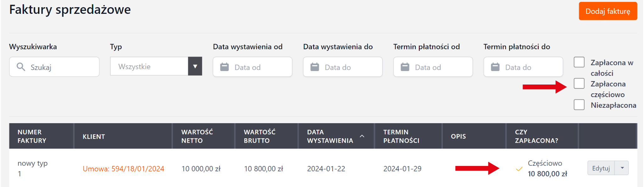Sort by the Termin płatności column header
The width and height of the screenshot is (644, 187).
tap(401, 136)
